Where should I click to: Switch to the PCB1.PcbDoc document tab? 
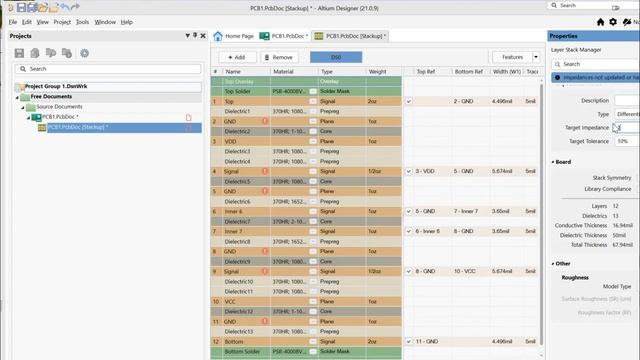tap(284, 36)
